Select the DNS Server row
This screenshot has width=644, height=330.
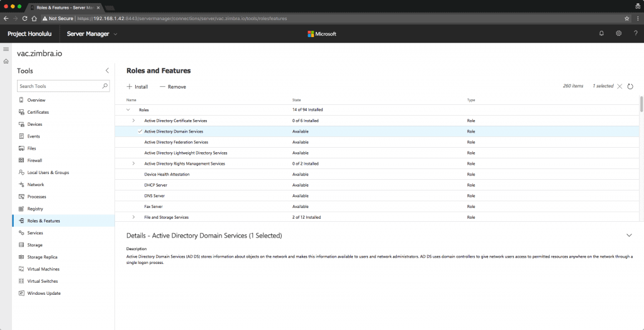tap(377, 195)
